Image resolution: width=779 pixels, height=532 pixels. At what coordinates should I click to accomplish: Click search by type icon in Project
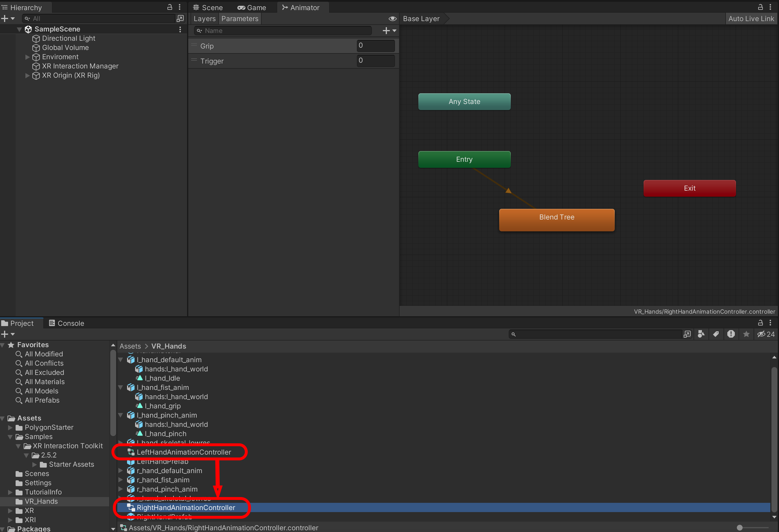click(x=701, y=334)
